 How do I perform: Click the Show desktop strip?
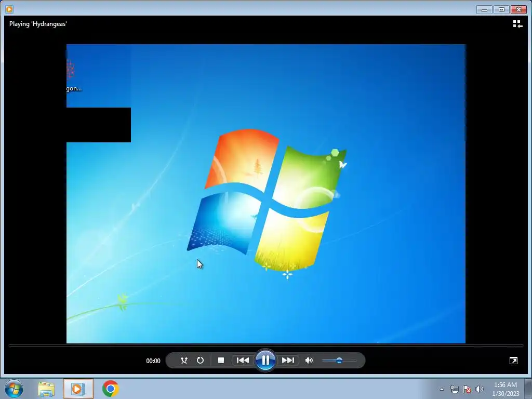tap(528, 389)
